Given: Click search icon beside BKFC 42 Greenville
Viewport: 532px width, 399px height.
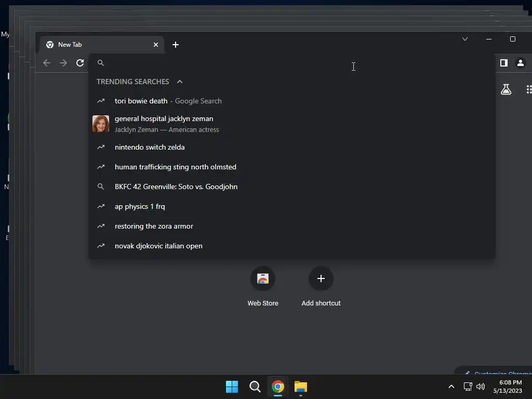Looking at the screenshot, I should (101, 187).
